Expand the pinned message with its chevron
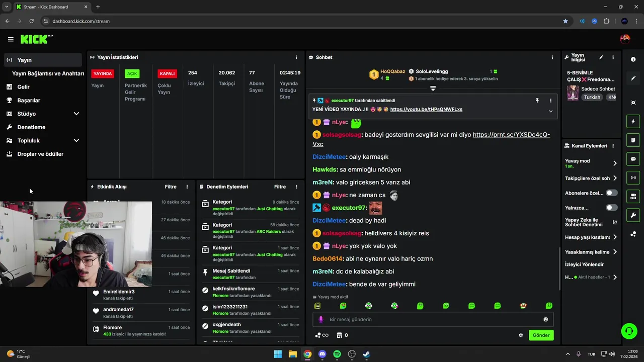Image resolution: width=644 pixels, height=362 pixels. 550,111
